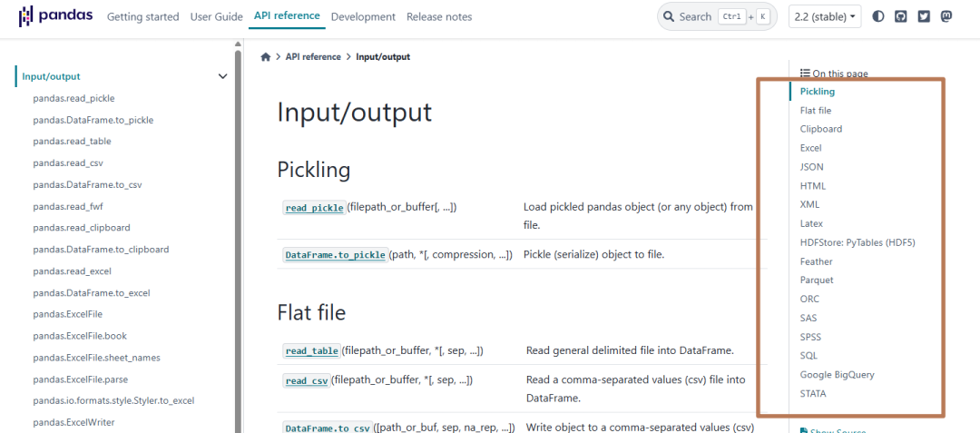Screen dimensions: 980x433
Task: Open the GitHub icon link
Action: [901, 17]
